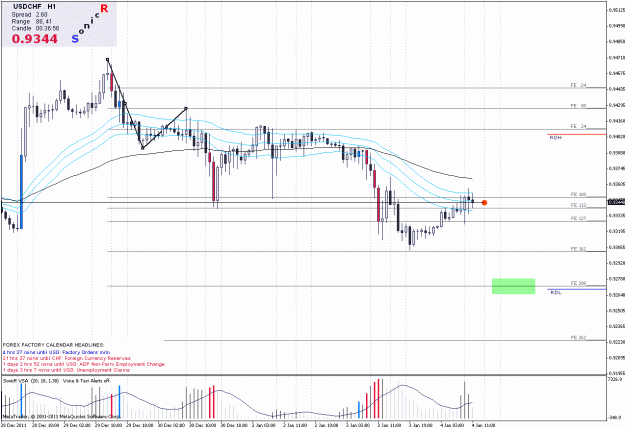
Task: Click the Sonic R logo letters
Action: 90,23
